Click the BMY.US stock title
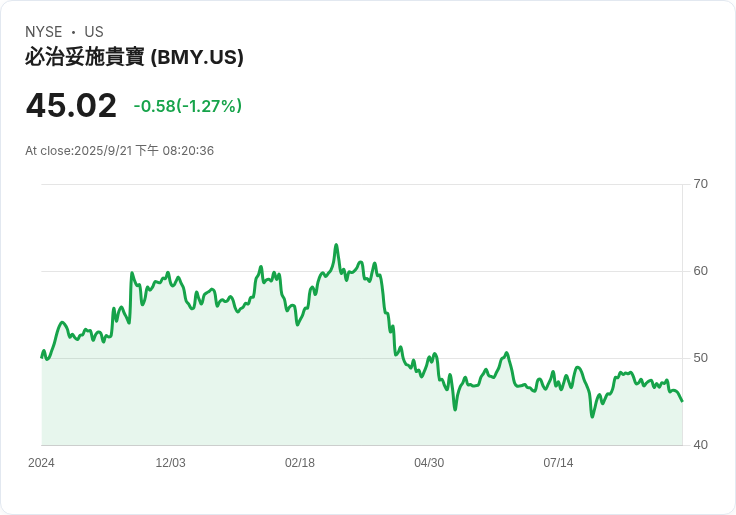736x515 pixels. [134, 57]
